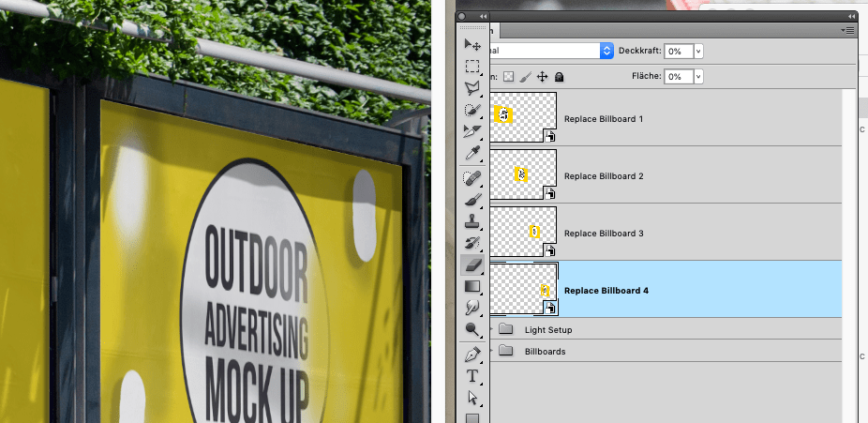Close the tools panel with round button
868x423 pixels.
[462, 16]
